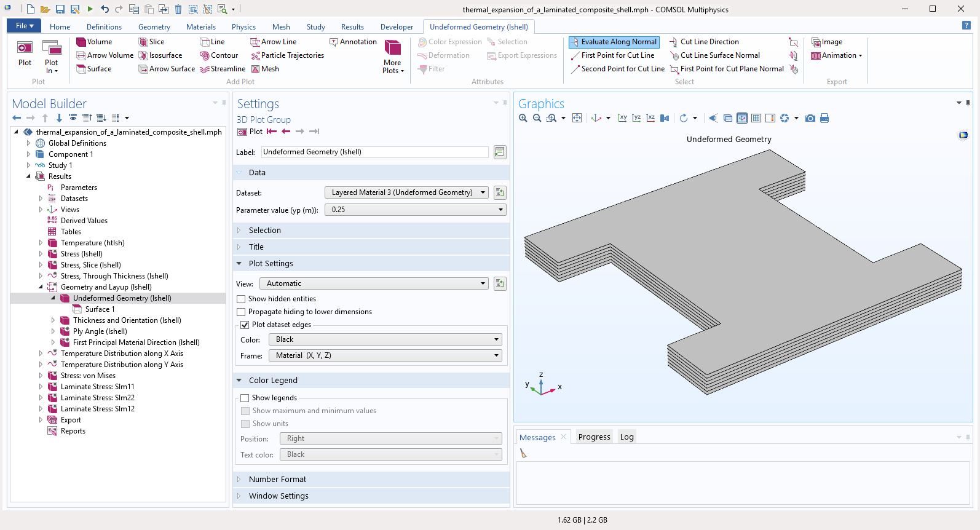Add a Streamline plot

coord(223,69)
